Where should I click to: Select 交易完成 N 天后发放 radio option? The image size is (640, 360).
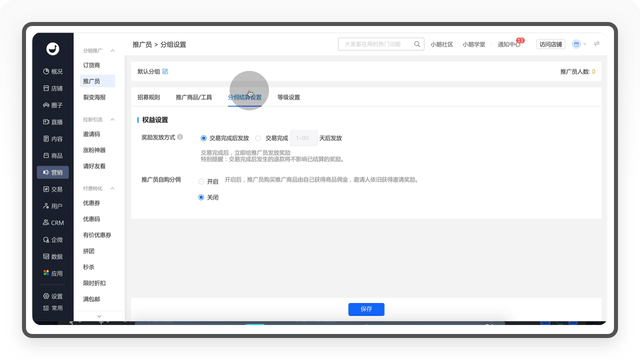coord(258,138)
